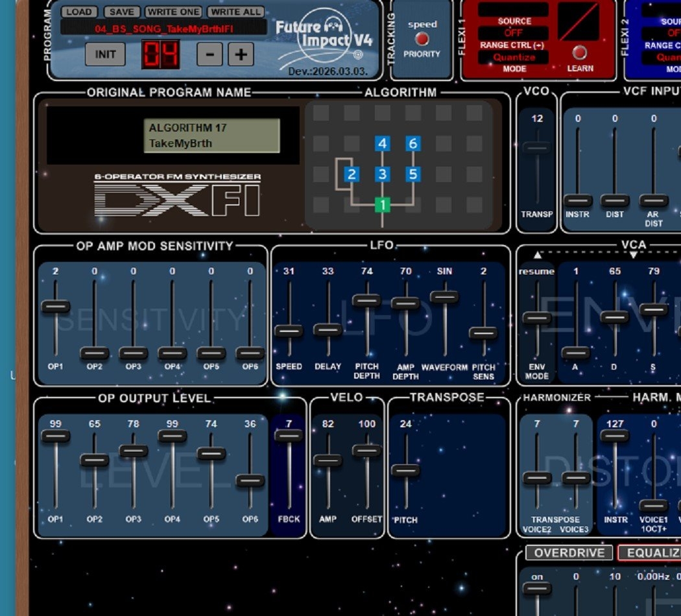This screenshot has width=681, height=616.
Task: Click the AR DIST slider handle
Action: coord(654,200)
